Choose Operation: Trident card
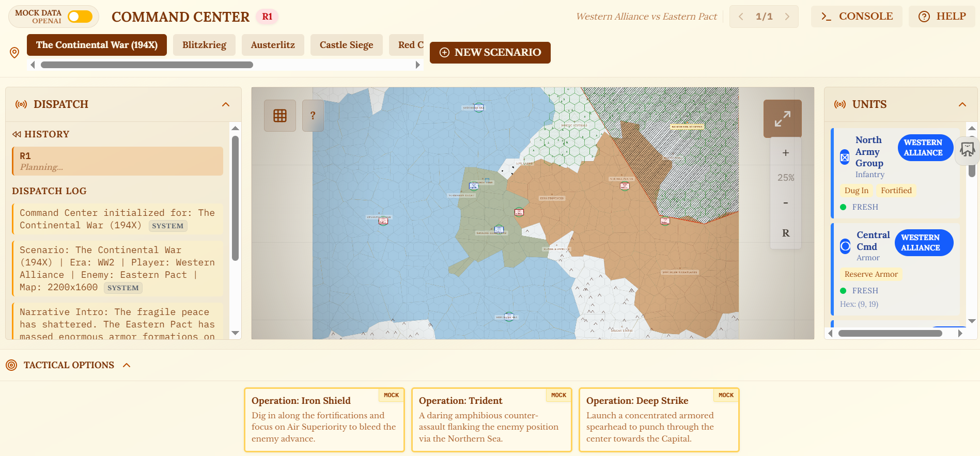 (x=492, y=420)
